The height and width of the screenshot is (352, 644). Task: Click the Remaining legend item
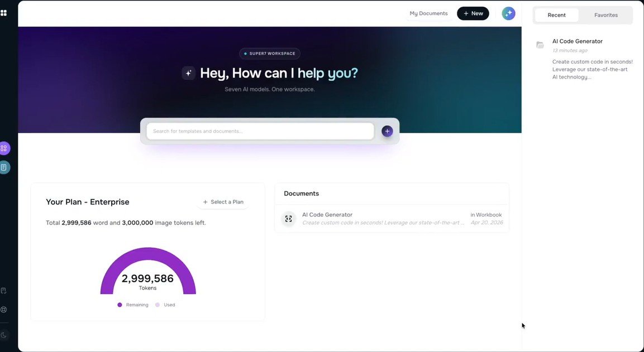pos(133,305)
